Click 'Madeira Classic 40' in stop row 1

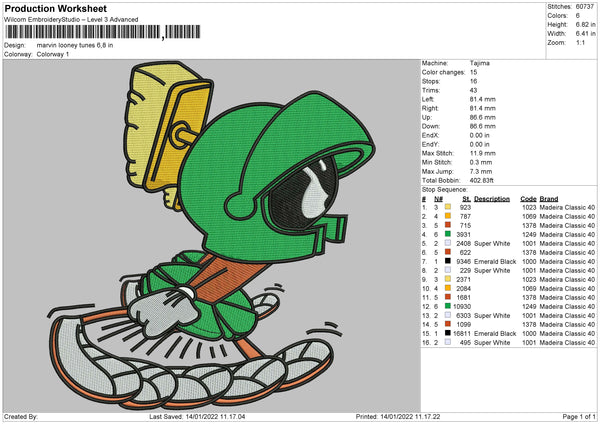[x=567, y=207]
